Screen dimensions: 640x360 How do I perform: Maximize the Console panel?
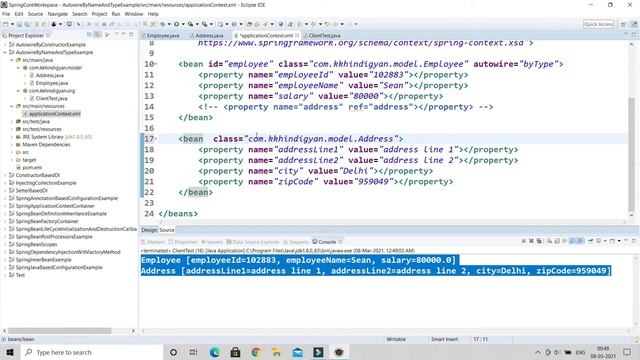tap(634, 241)
